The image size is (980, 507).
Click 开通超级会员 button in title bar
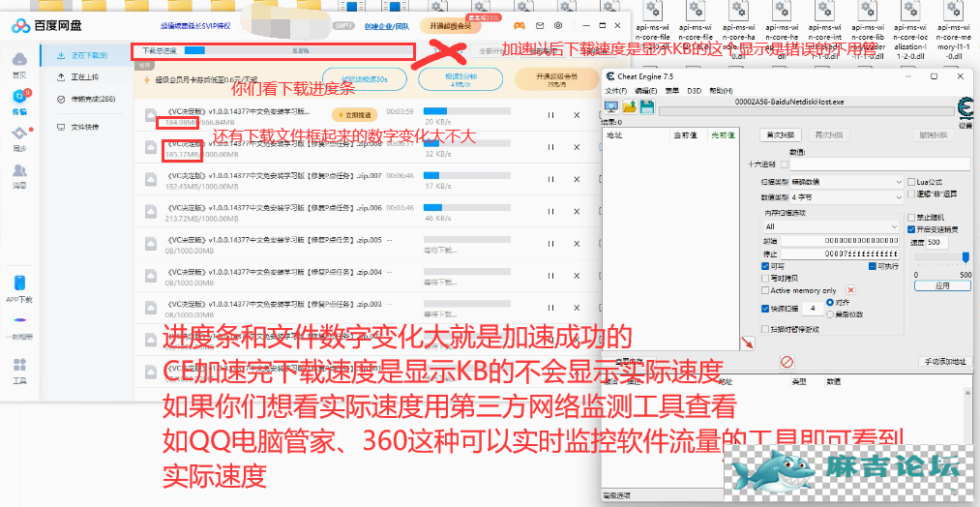point(451,26)
